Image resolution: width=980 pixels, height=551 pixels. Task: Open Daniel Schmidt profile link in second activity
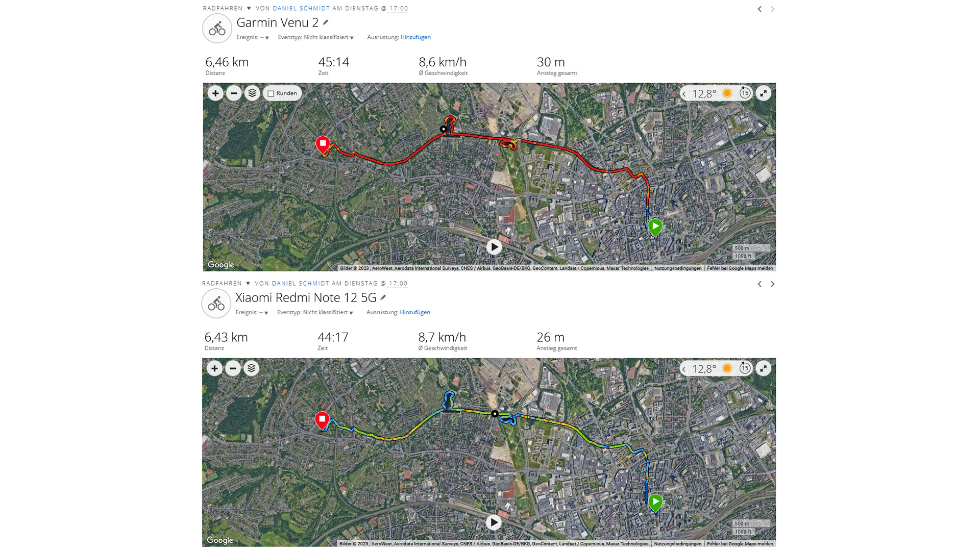pos(300,284)
